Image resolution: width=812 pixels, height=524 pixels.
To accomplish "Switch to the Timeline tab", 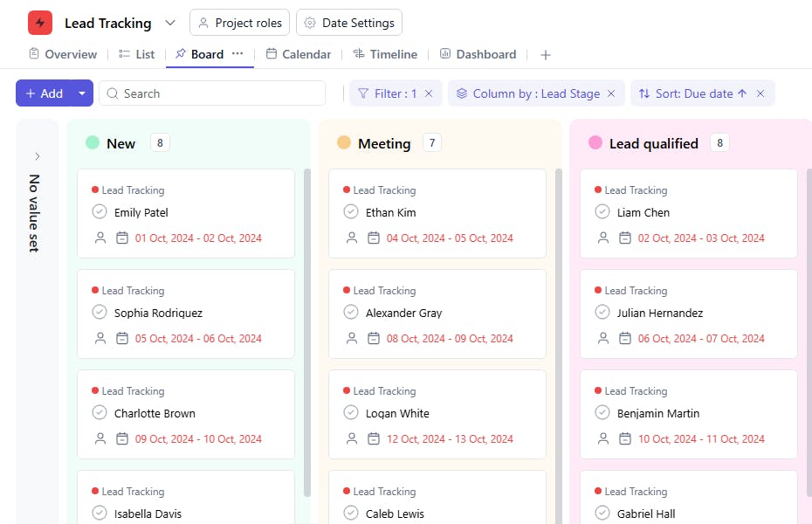I will 384,54.
